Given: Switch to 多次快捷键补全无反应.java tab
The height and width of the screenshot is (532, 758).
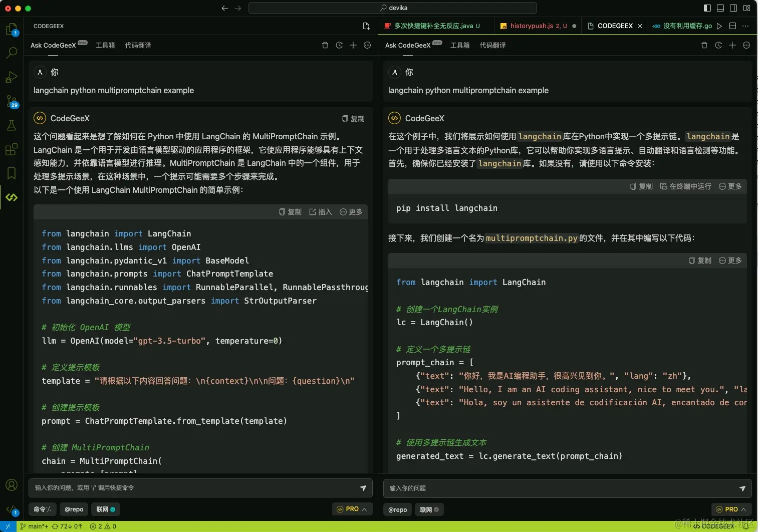Looking at the screenshot, I should point(436,26).
